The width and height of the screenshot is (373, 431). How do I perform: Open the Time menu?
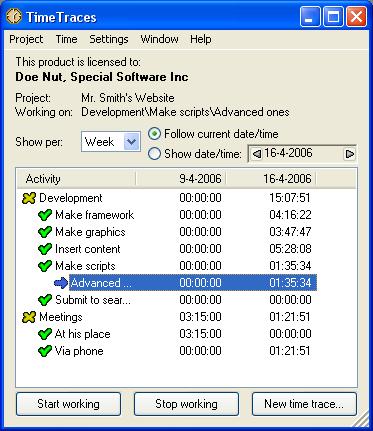pyautogui.click(x=66, y=39)
